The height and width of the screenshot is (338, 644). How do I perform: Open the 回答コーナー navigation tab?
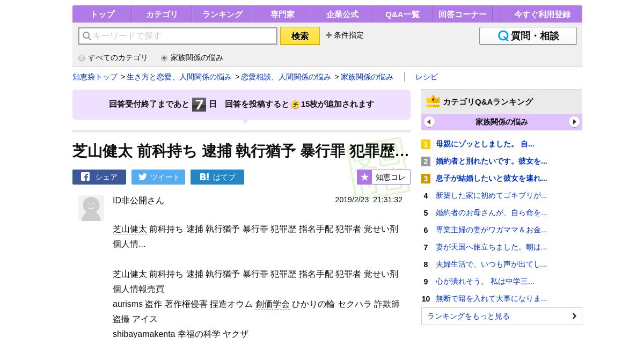tap(463, 14)
